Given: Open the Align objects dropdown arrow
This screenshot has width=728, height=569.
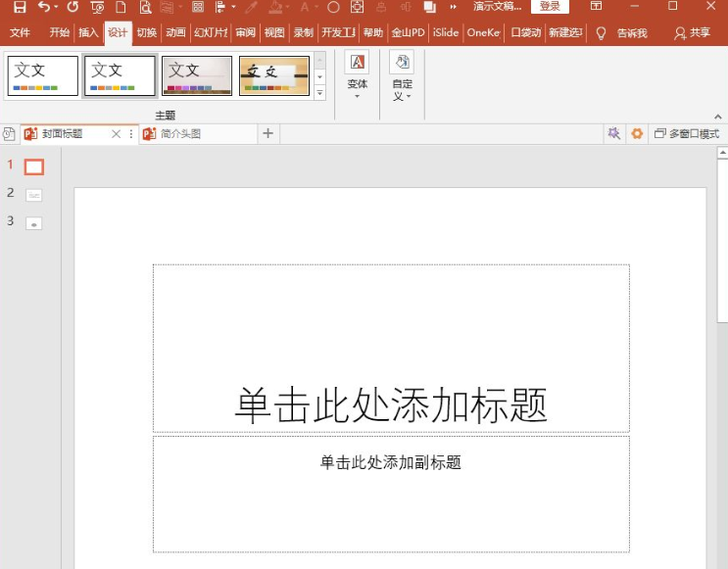Looking at the screenshot, I should (233, 7).
